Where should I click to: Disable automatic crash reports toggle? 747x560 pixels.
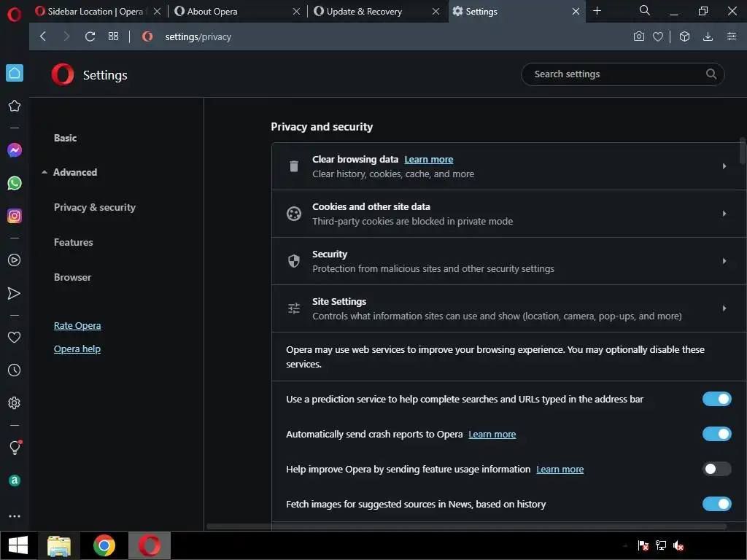pyautogui.click(x=716, y=434)
